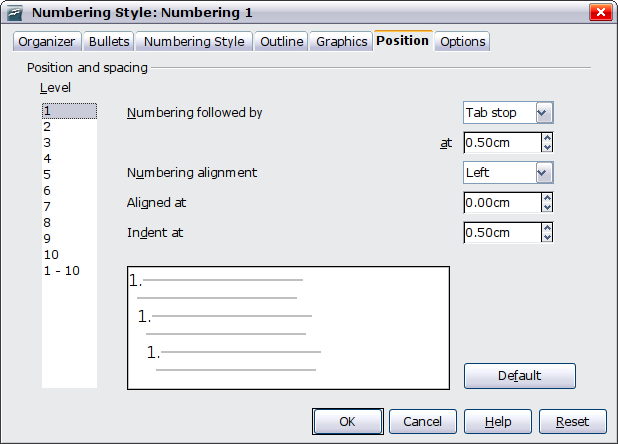The image size is (618, 444).
Task: Switch to the Organizer tab
Action: coord(46,42)
